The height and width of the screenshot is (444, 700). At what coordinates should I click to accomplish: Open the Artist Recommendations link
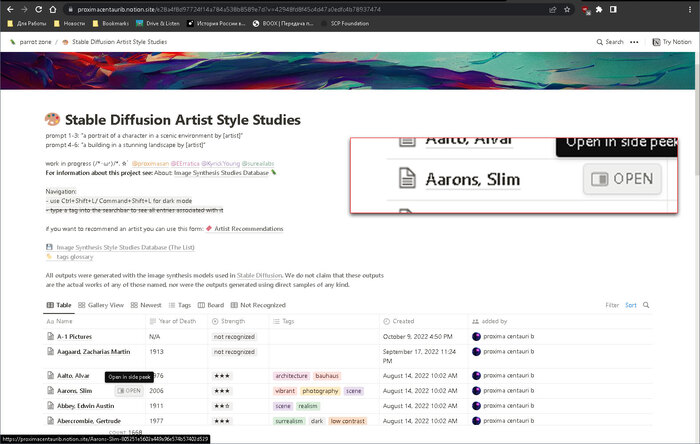[248, 229]
